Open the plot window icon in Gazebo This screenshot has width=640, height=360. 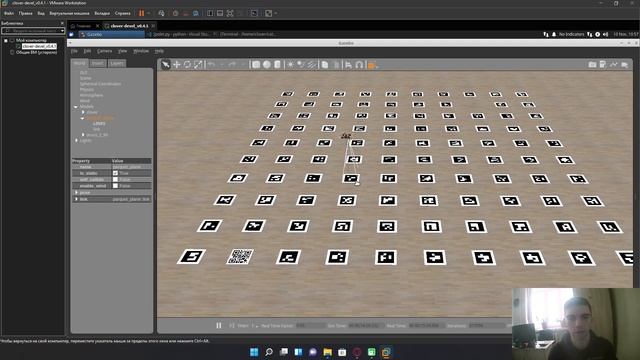click(613, 64)
